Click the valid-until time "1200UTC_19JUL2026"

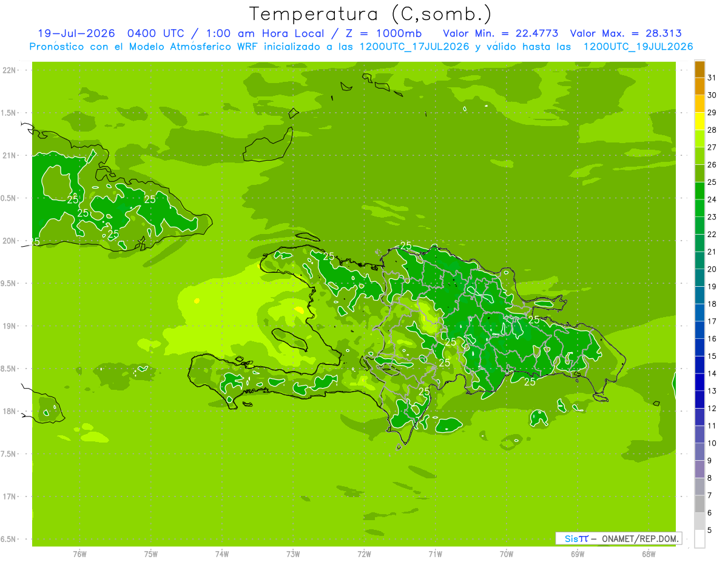click(638, 47)
